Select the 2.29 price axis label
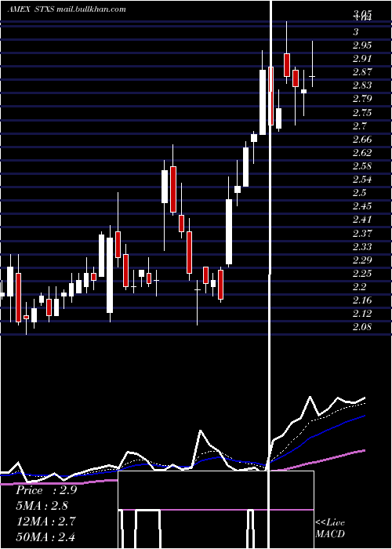The width and height of the screenshot is (392, 549). pyautogui.click(x=362, y=260)
